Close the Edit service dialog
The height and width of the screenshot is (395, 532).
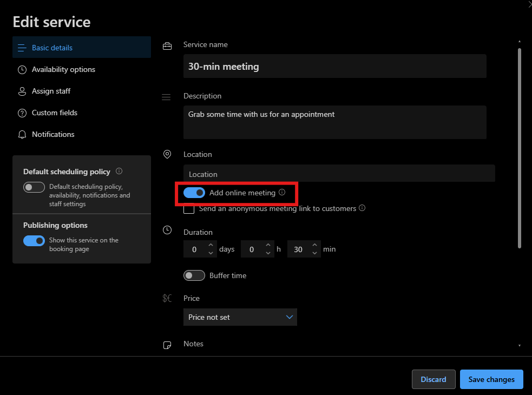click(x=530, y=3)
